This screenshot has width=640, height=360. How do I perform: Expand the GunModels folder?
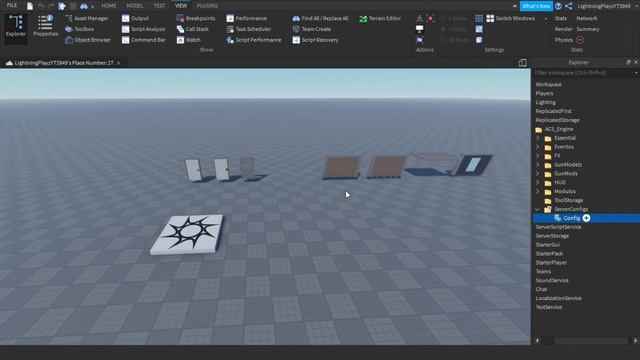[x=538, y=165]
